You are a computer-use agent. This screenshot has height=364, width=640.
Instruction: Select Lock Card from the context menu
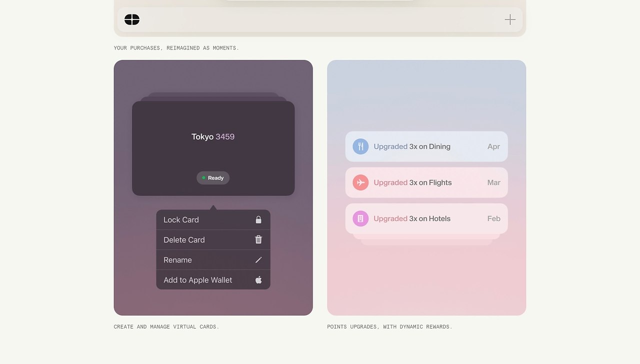coord(213,220)
